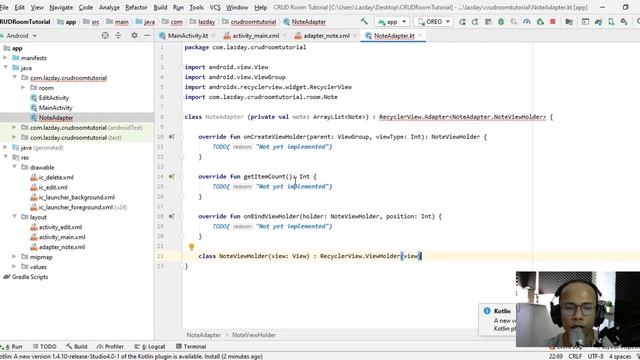Screen dimensions: 640x360
Task: Toggle the Build tool window
Action: pyautogui.click(x=77, y=347)
